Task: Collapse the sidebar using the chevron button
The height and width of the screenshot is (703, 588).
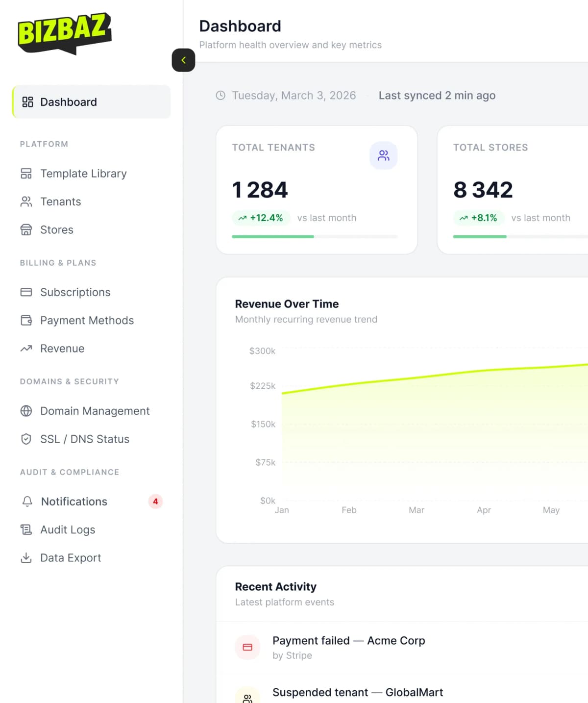Action: (x=183, y=60)
